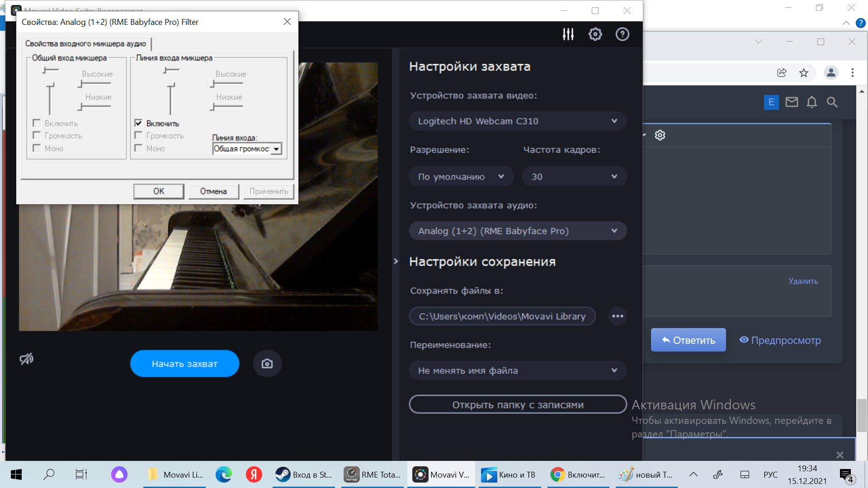Check 'Моно' in mixer line input group
Screen dimensions: 868x488
(139, 148)
